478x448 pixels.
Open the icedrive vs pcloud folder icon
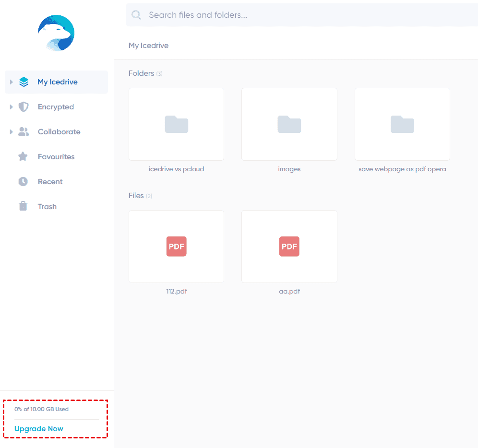[177, 124]
